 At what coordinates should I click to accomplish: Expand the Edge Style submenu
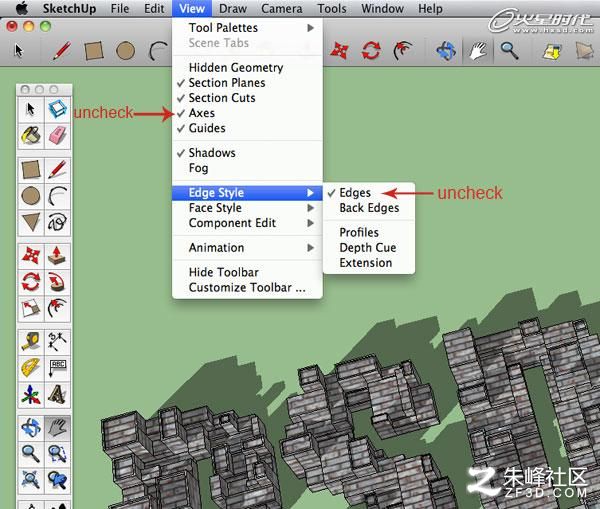(x=247, y=193)
